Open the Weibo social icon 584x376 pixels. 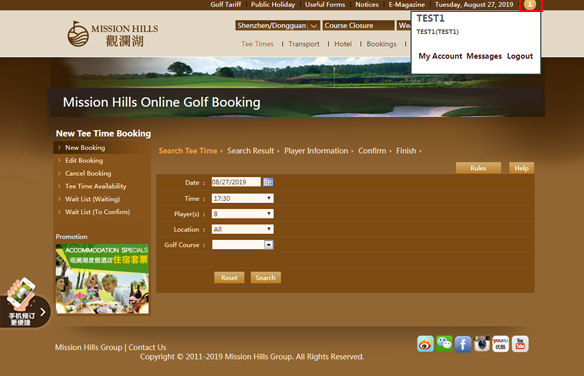tap(425, 344)
